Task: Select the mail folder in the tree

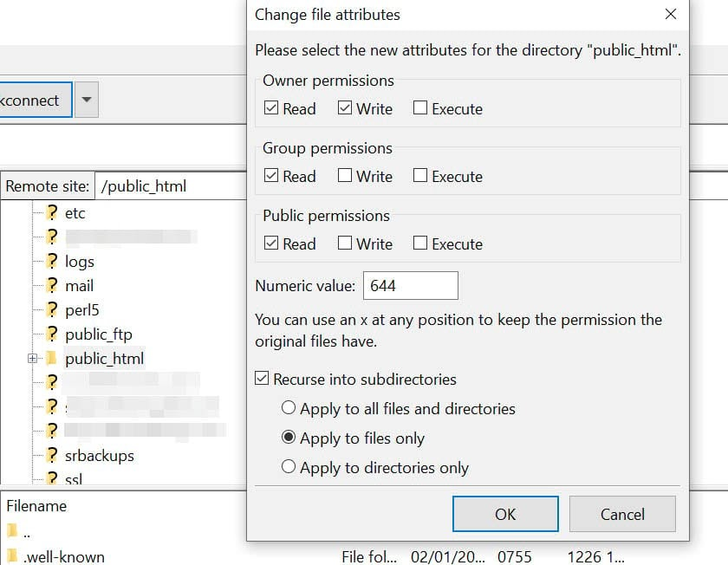Action: tap(79, 285)
